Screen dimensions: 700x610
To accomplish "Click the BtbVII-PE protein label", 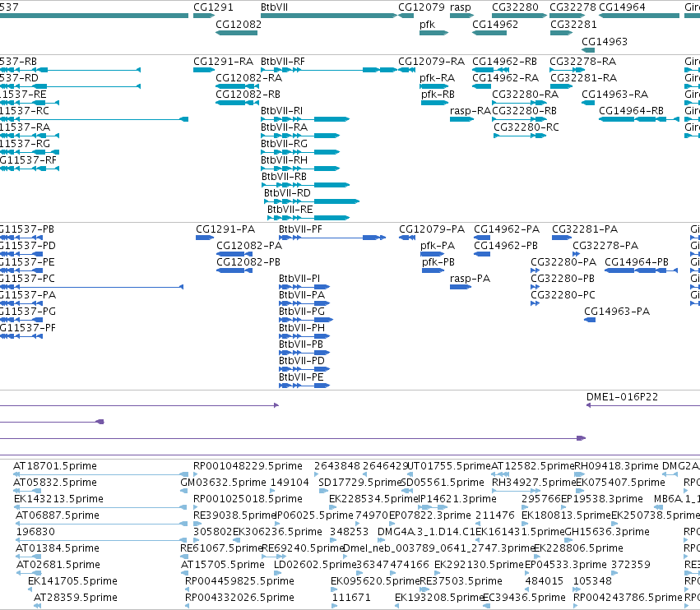I will coord(301,378).
